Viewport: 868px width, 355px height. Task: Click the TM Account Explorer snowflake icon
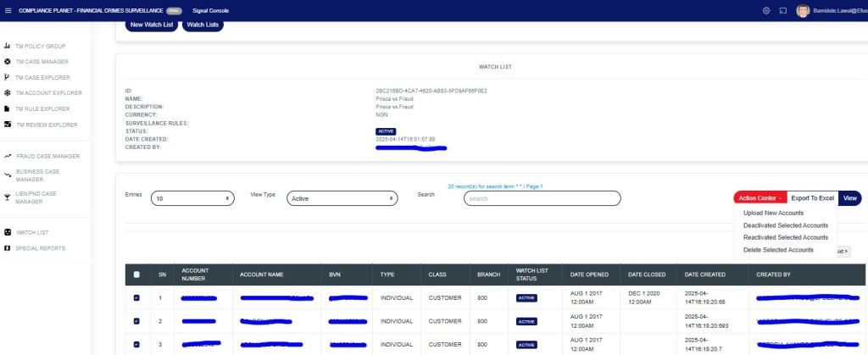point(8,92)
